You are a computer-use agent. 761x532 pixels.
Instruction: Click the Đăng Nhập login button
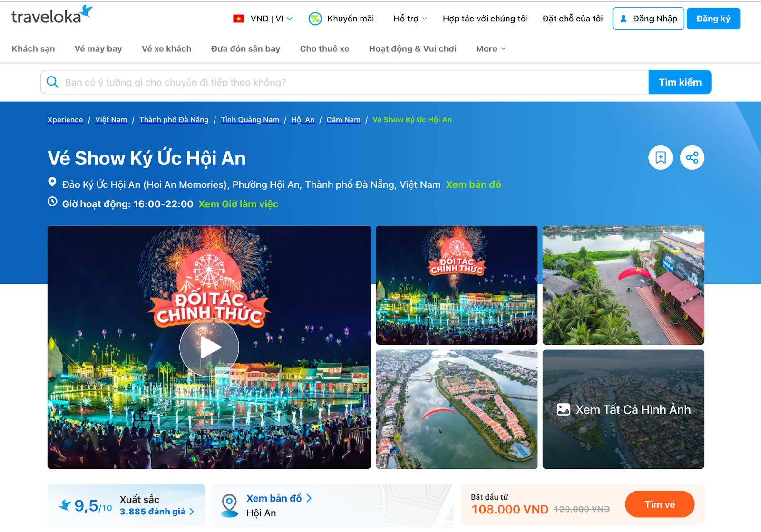648,19
